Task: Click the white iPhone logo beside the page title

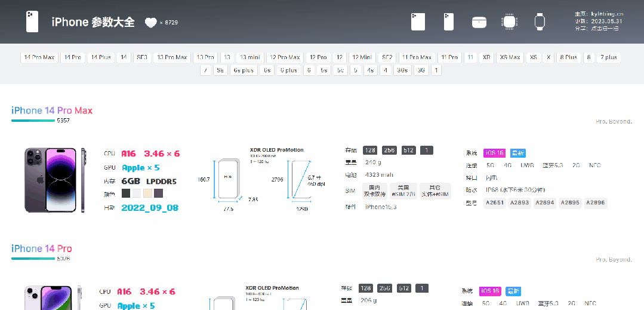Action: point(32,22)
